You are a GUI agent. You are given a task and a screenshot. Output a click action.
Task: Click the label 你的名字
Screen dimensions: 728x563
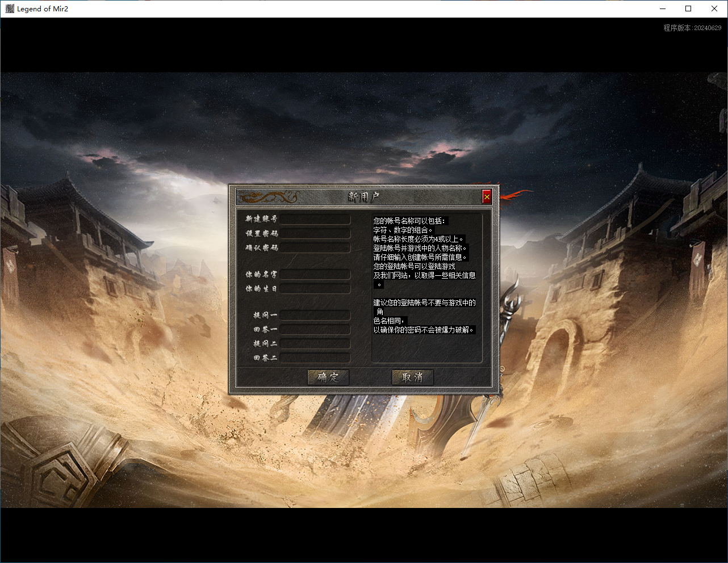click(261, 274)
